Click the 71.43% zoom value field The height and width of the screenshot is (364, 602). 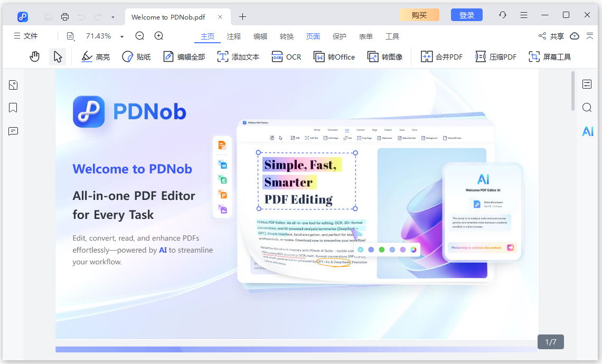click(x=98, y=36)
